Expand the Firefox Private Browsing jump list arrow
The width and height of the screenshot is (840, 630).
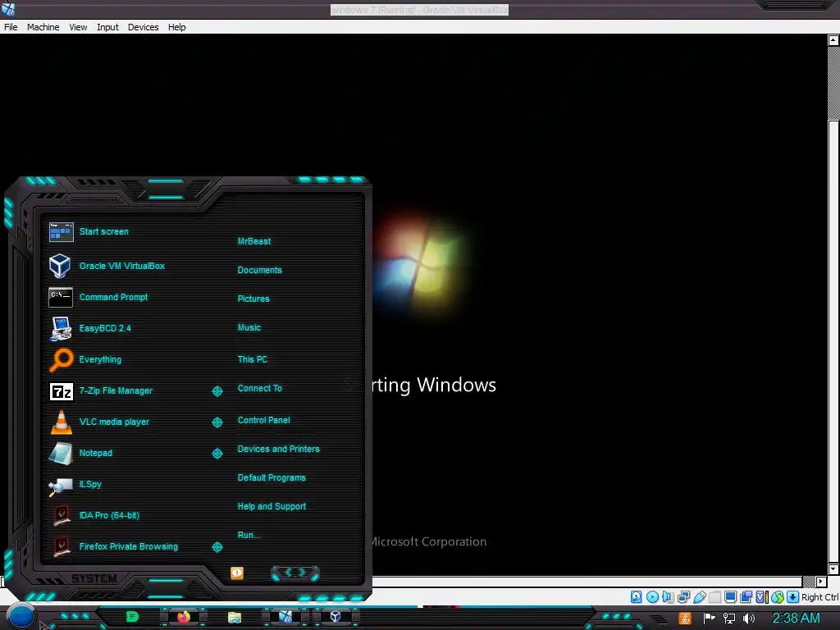[x=217, y=547]
